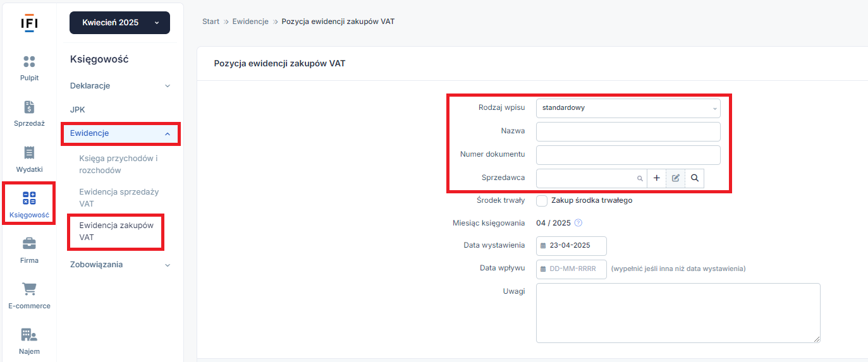
Task: Open the Wydatki section icon
Action: (29, 153)
